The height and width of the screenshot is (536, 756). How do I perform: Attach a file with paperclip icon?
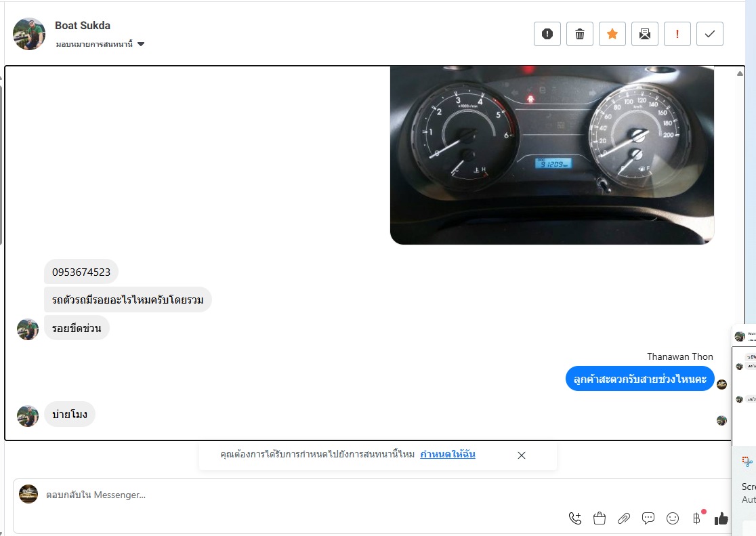pyautogui.click(x=624, y=518)
